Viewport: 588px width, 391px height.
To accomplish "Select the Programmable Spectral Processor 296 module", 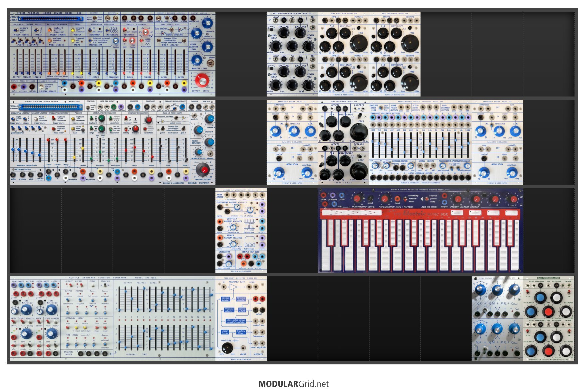I will [x=421, y=142].
